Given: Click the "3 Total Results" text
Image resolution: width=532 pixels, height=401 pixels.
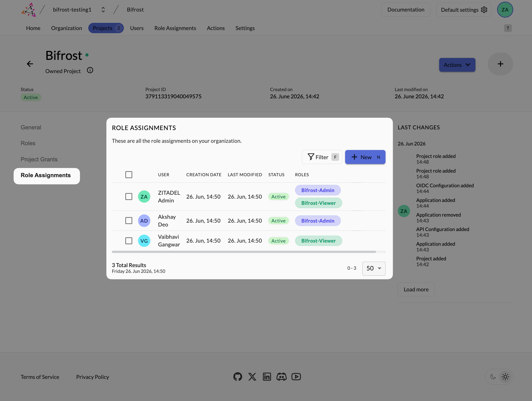Looking at the screenshot, I should pyautogui.click(x=129, y=265).
